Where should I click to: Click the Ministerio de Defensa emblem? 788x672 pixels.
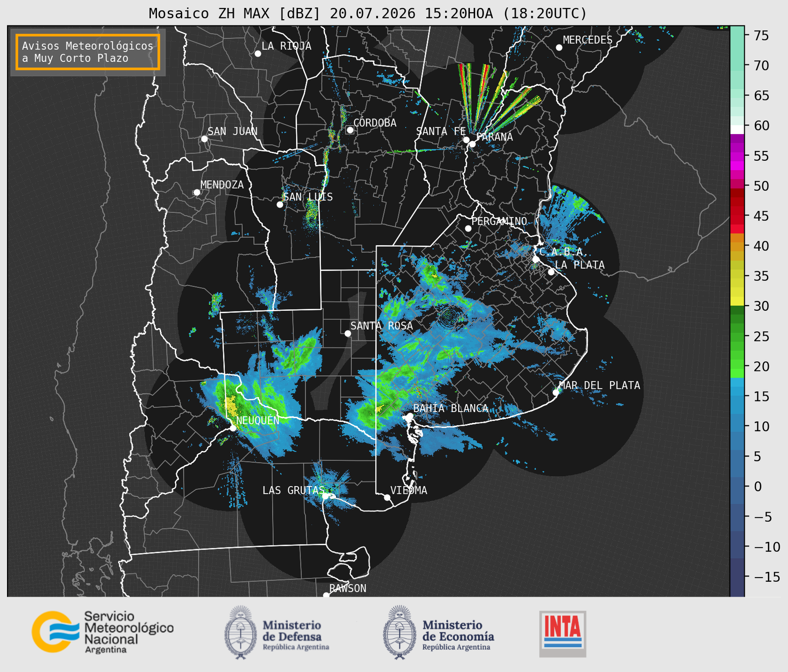point(241,632)
